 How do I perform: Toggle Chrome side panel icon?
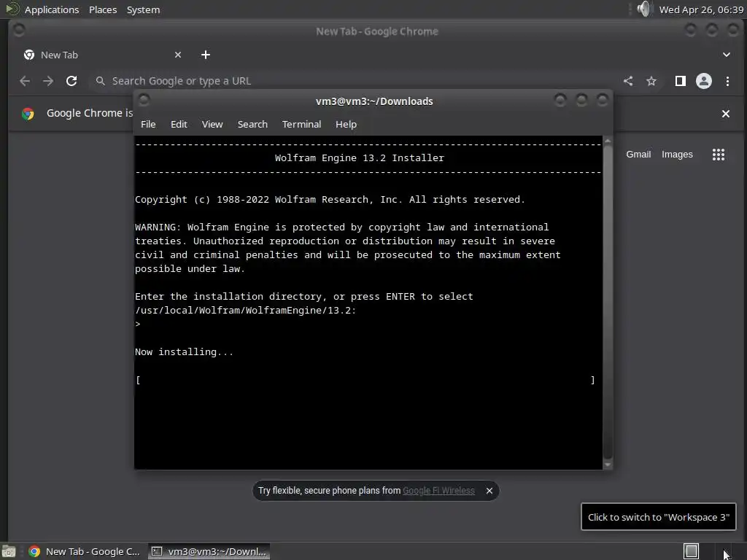coord(681,81)
